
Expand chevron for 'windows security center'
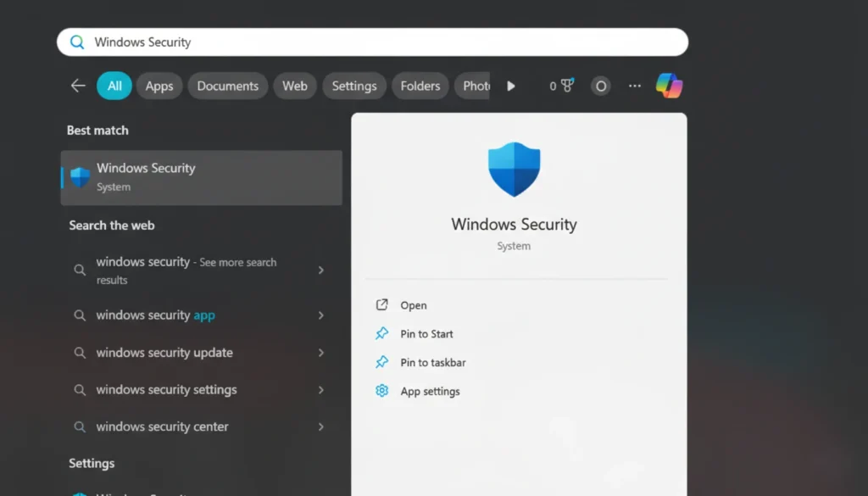(x=321, y=426)
